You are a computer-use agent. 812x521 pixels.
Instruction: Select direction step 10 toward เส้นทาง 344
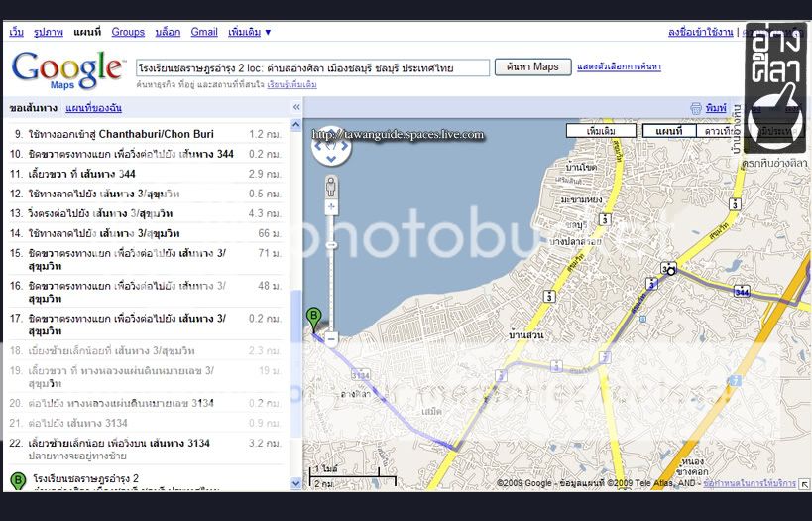(146, 154)
